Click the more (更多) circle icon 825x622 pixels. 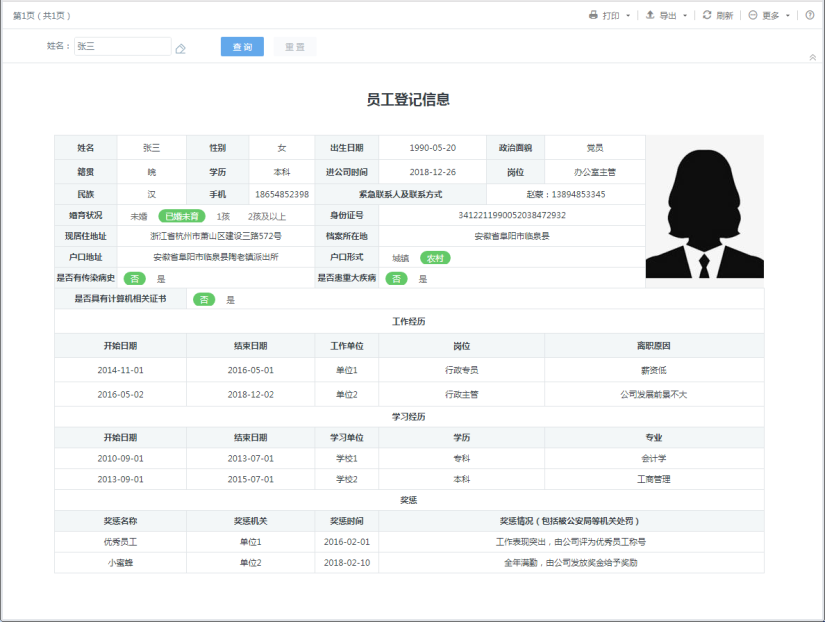(753, 15)
